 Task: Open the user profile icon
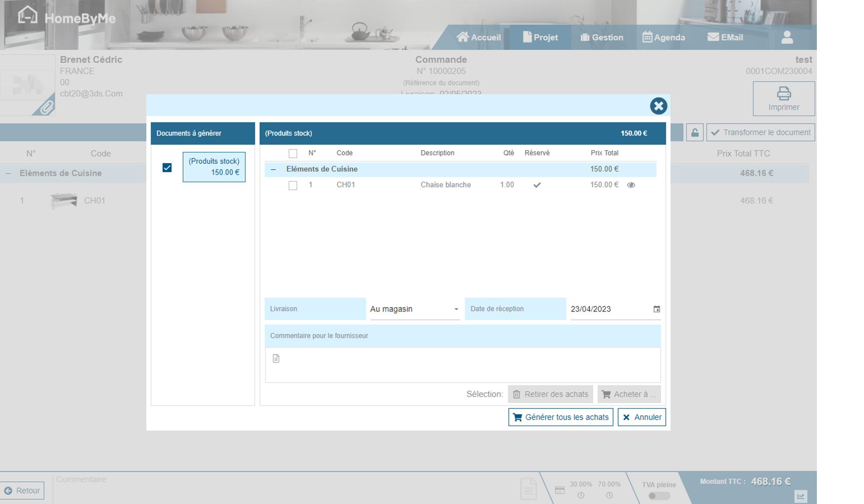787,38
